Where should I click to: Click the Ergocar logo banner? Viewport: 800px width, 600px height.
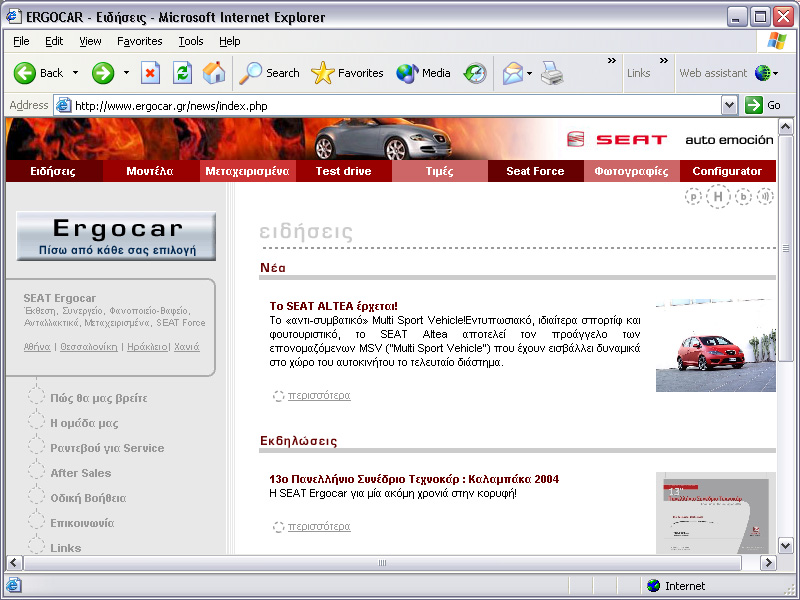[116, 236]
